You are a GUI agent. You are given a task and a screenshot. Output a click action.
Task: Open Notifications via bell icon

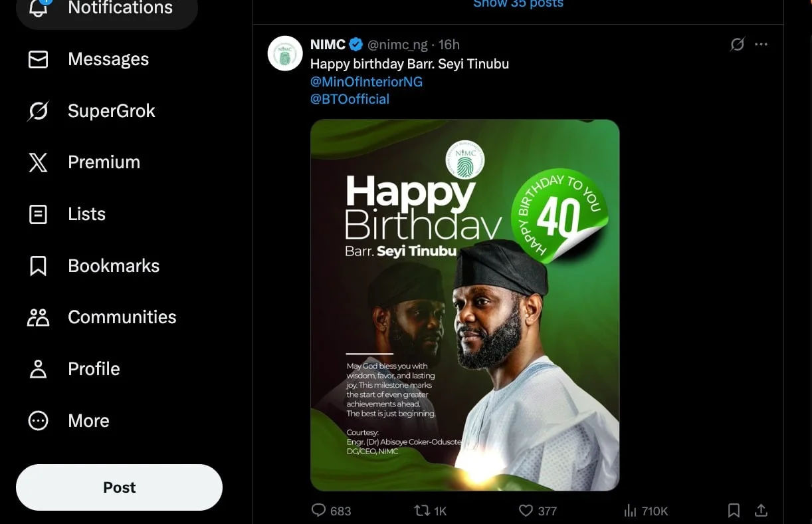[39, 8]
